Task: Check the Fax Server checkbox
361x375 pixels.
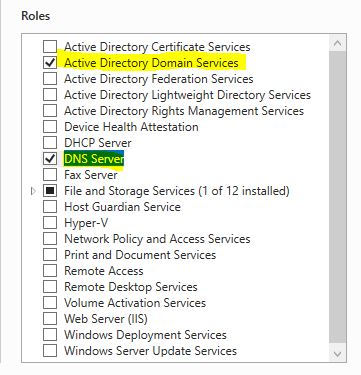Action: [x=50, y=175]
